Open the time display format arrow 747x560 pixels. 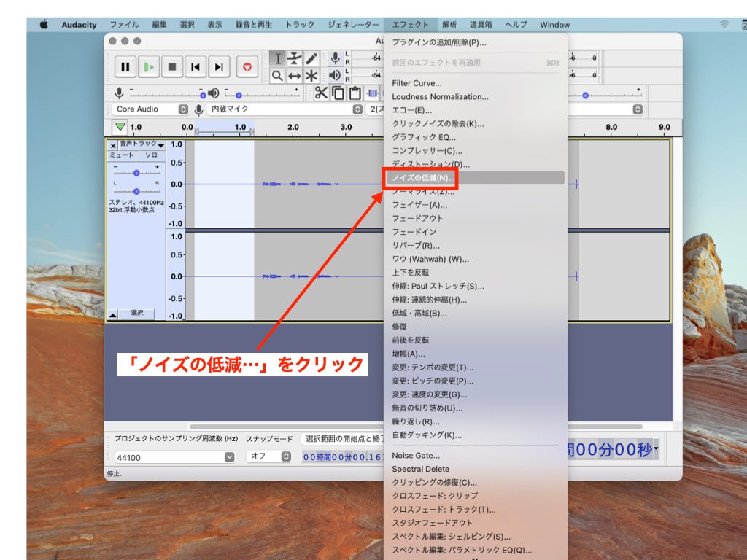[x=656, y=448]
